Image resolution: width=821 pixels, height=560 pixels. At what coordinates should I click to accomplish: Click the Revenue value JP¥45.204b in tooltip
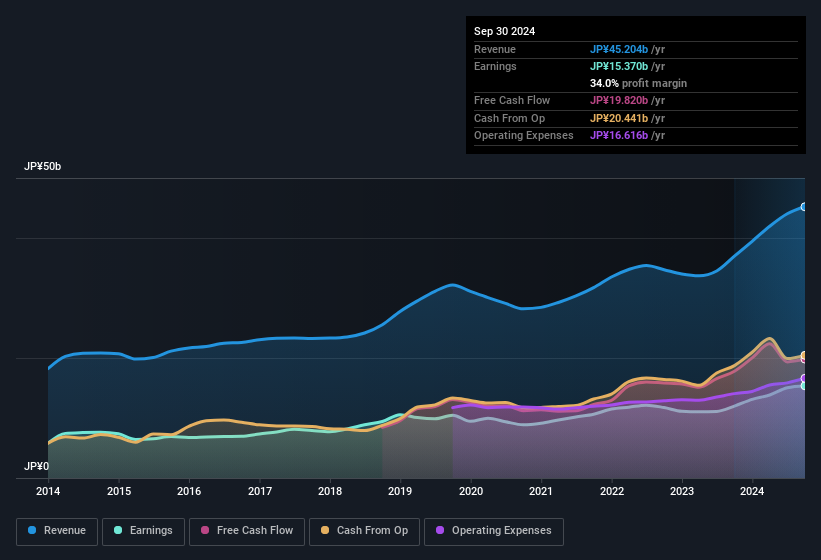pyautogui.click(x=626, y=49)
